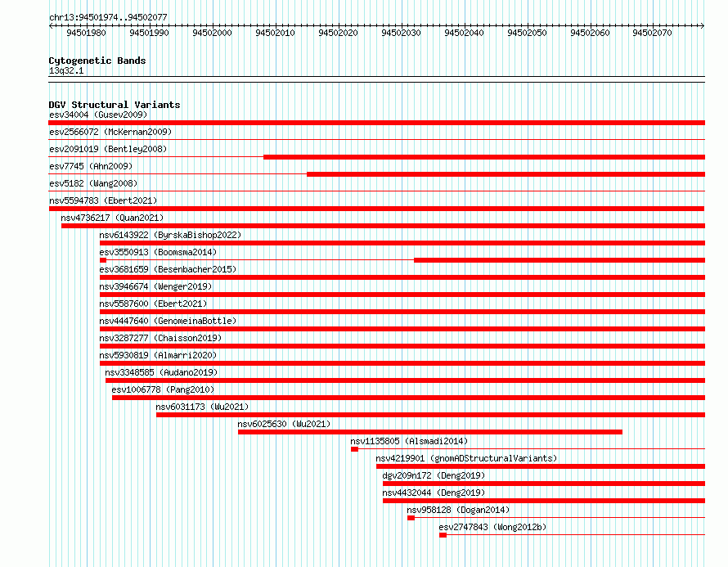Select esv2091019 (Bentley2008) label
Image resolution: width=728 pixels, height=567 pixels.
(x=108, y=149)
